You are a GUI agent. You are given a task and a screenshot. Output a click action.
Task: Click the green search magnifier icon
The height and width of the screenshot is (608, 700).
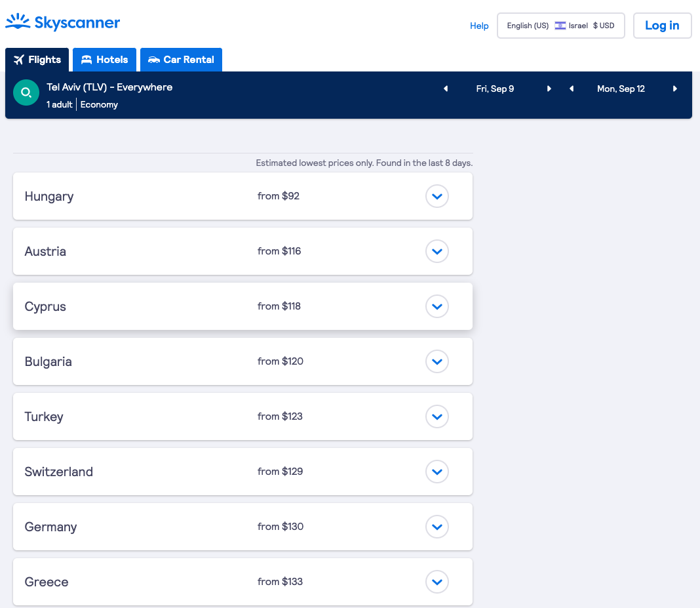(x=26, y=93)
